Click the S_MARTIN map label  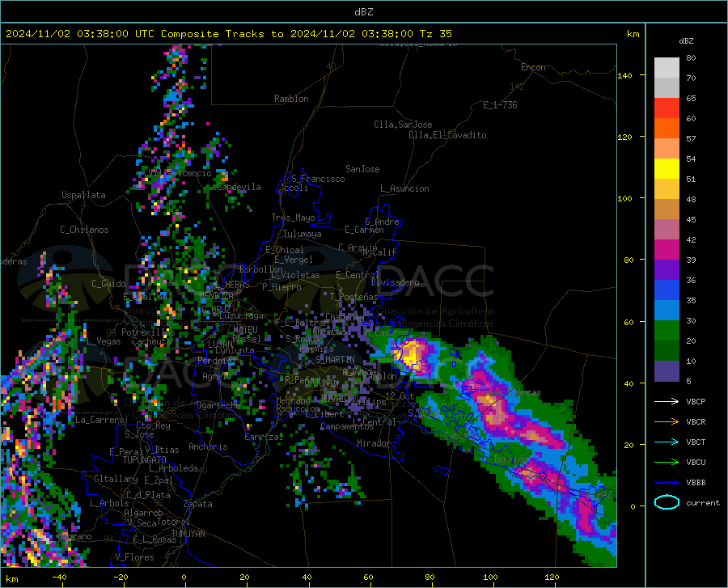coord(335,360)
